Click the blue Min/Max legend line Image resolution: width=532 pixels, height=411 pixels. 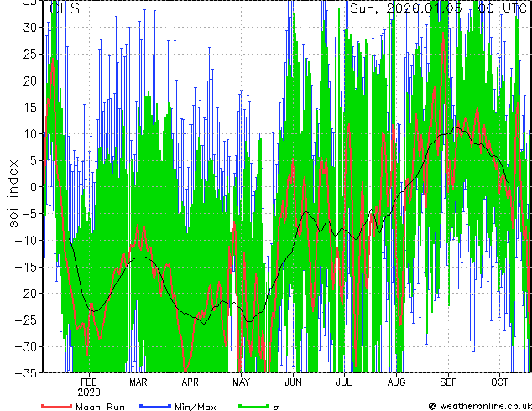[155, 406]
